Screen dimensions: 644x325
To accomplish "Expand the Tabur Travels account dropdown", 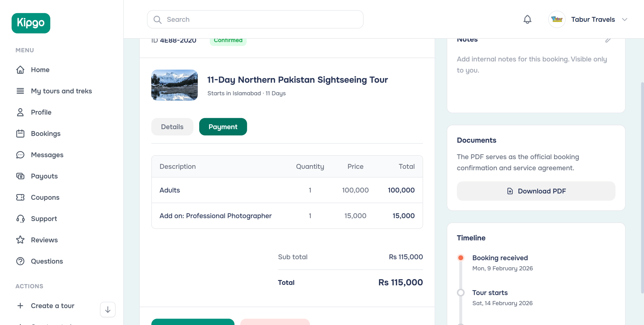I will (x=625, y=19).
